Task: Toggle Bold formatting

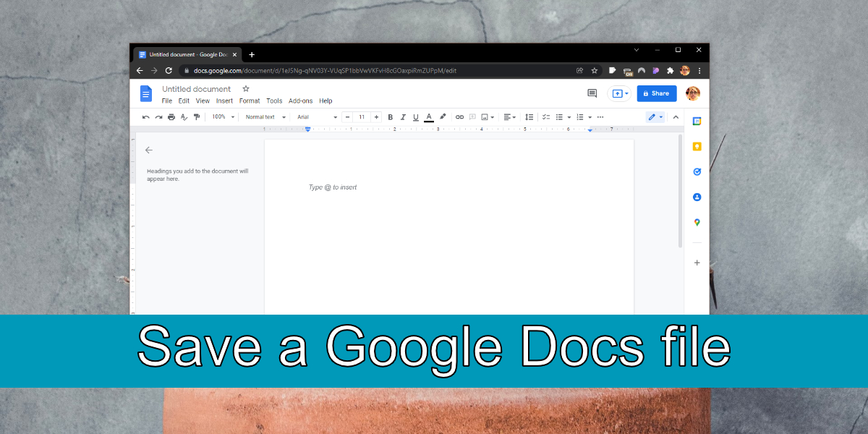Action: point(391,117)
